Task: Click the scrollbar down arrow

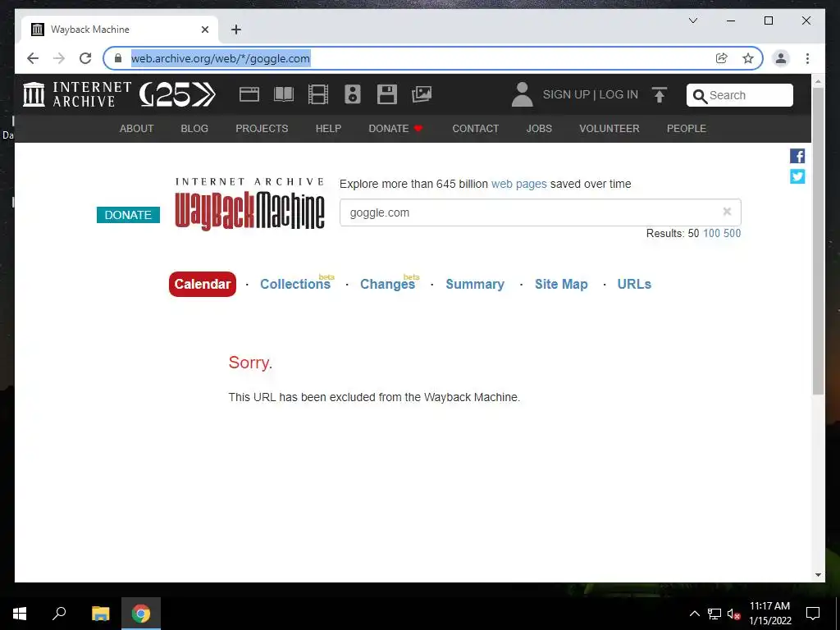Action: pos(818,575)
